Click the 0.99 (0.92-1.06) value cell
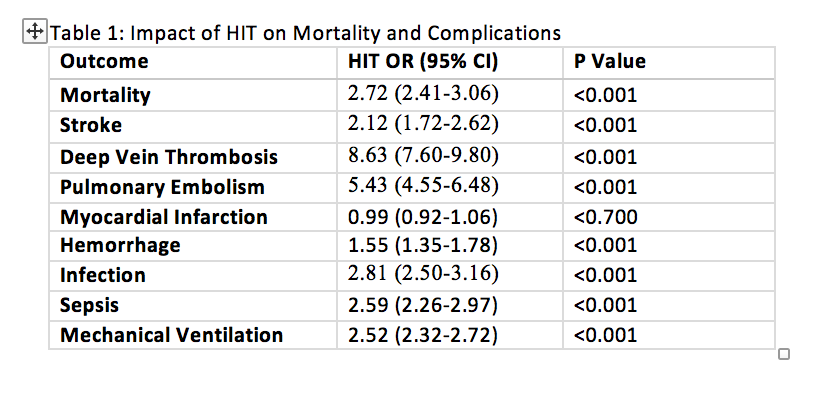 [x=450, y=217]
